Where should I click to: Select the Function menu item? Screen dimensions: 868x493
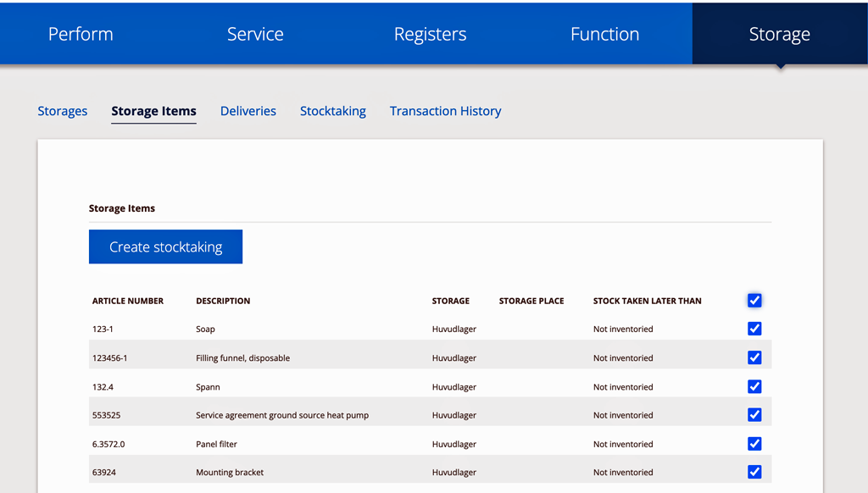coord(605,34)
